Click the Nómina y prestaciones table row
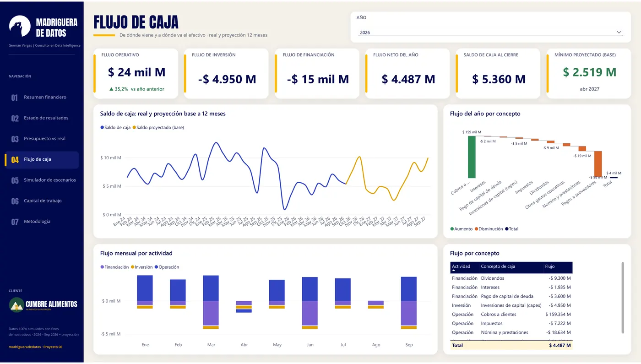641x364 pixels. 511,332
